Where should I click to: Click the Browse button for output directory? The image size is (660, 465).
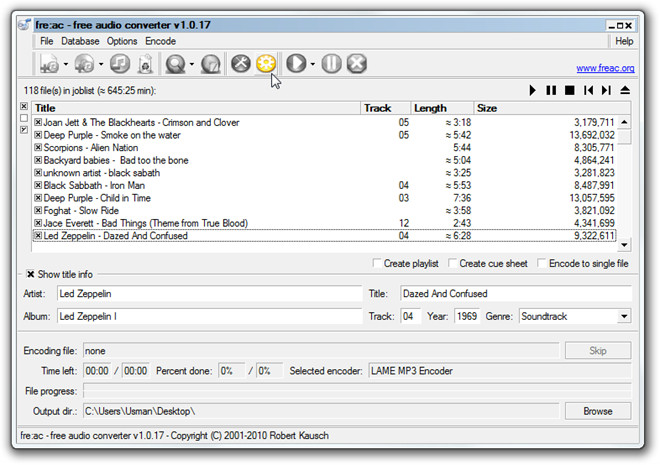point(598,411)
